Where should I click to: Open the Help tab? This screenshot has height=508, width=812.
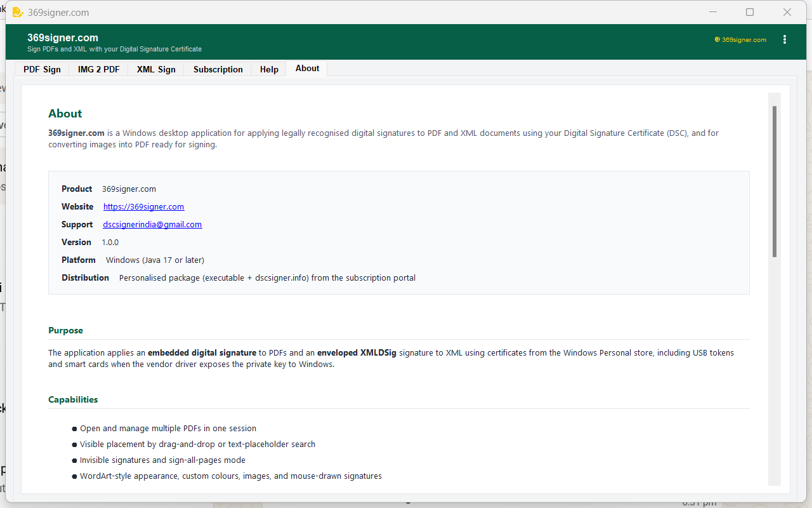tap(269, 69)
